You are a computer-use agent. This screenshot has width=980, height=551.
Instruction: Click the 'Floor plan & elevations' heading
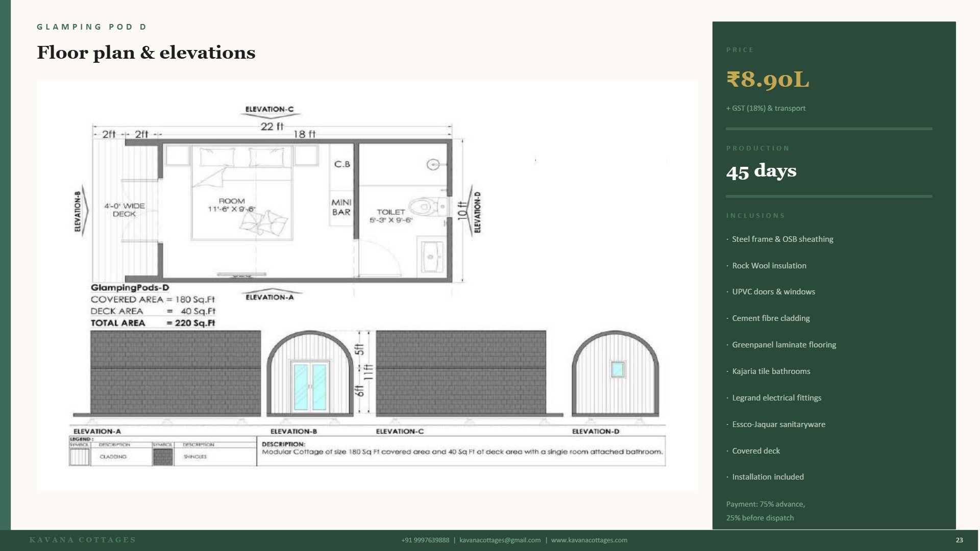[x=146, y=53]
